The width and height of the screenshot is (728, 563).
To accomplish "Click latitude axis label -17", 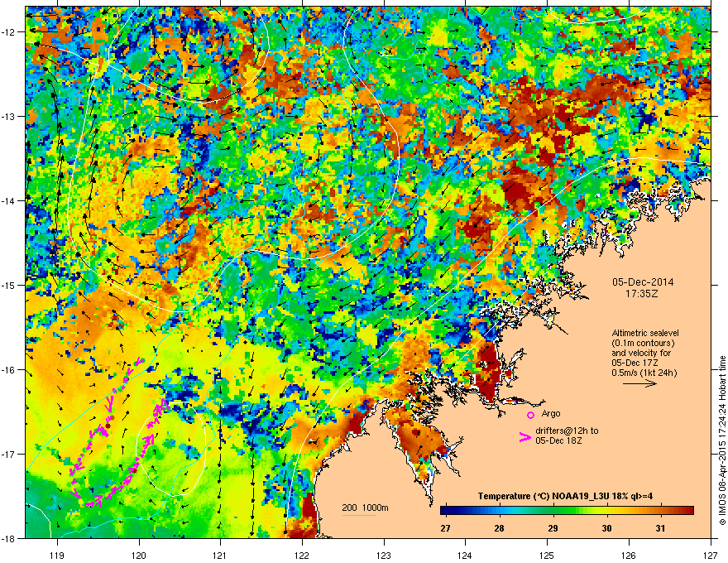I will (9, 454).
